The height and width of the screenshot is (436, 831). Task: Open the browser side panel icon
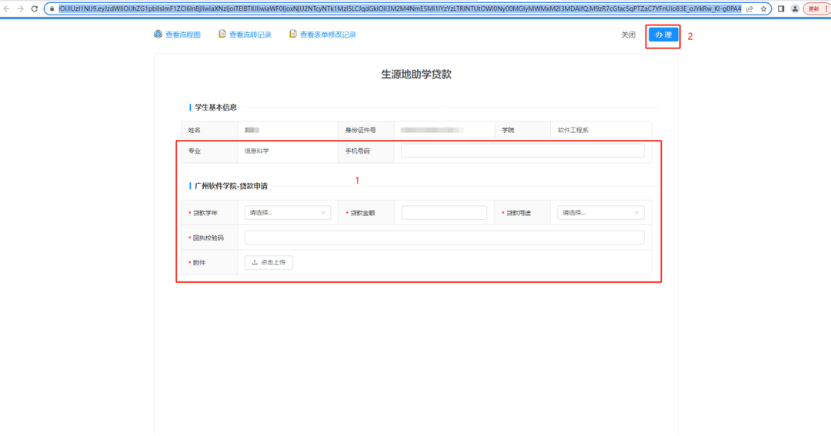click(x=780, y=8)
